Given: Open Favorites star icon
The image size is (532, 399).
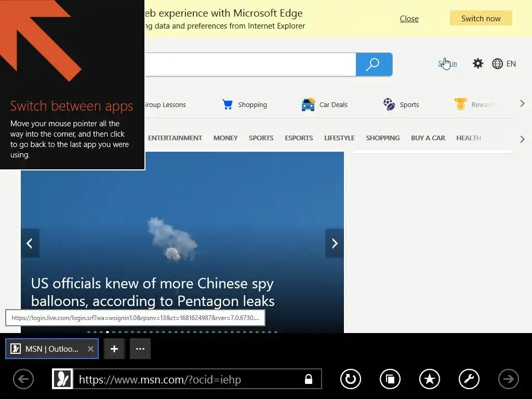Looking at the screenshot, I should click(430, 379).
